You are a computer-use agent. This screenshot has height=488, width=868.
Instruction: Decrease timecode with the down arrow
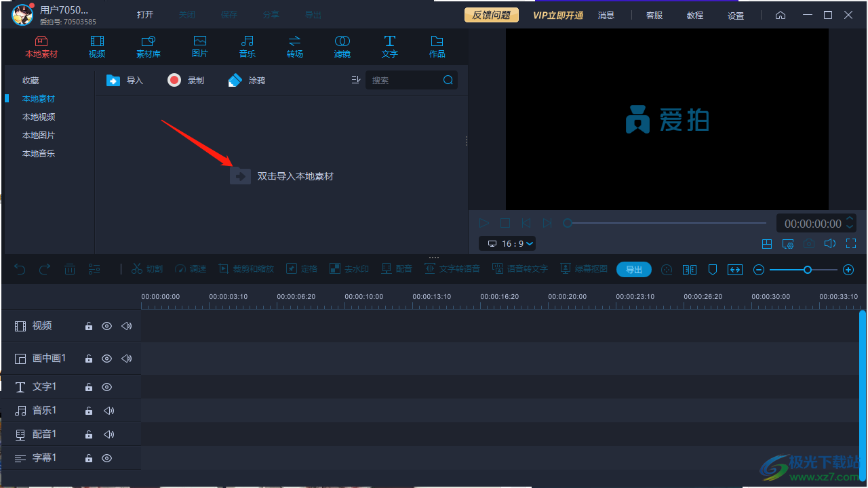(x=850, y=227)
